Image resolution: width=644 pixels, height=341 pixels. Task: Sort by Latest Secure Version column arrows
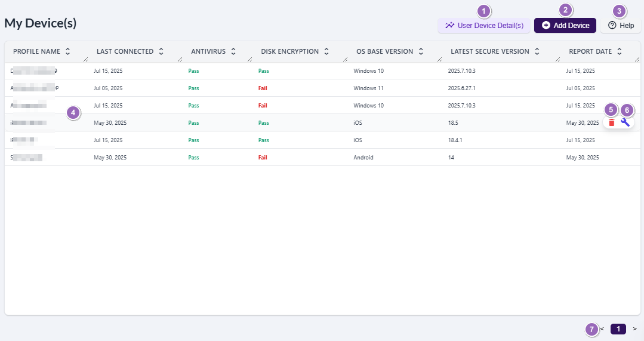tap(537, 51)
